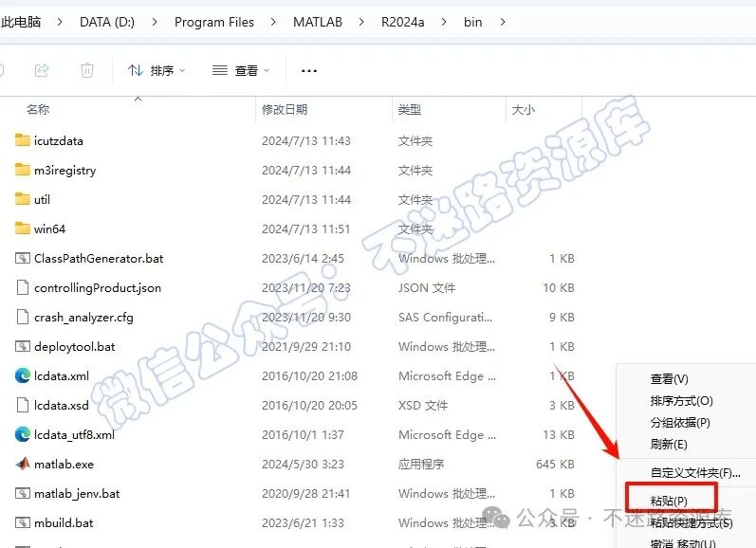Click the MATLAB icon of matlab.exe

(x=22, y=464)
